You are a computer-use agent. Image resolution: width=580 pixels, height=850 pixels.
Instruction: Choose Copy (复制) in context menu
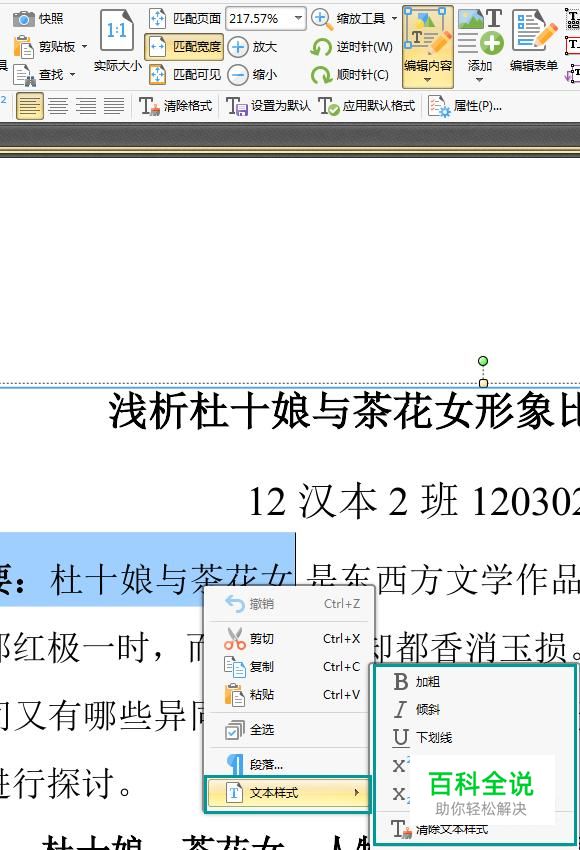(288, 666)
